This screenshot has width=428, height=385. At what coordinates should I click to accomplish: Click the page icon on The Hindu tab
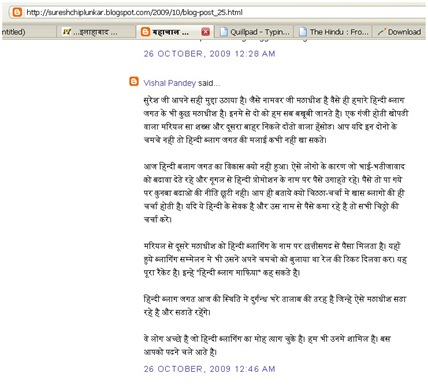click(x=303, y=32)
